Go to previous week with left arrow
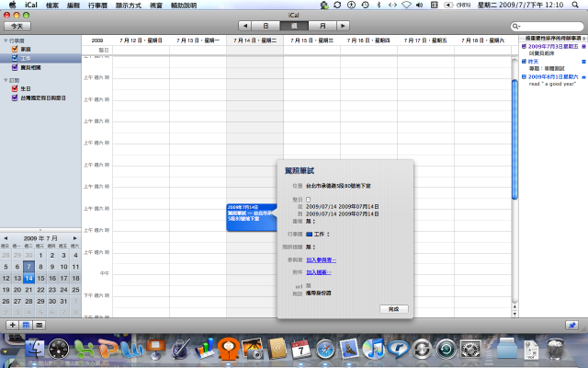 pyautogui.click(x=245, y=26)
